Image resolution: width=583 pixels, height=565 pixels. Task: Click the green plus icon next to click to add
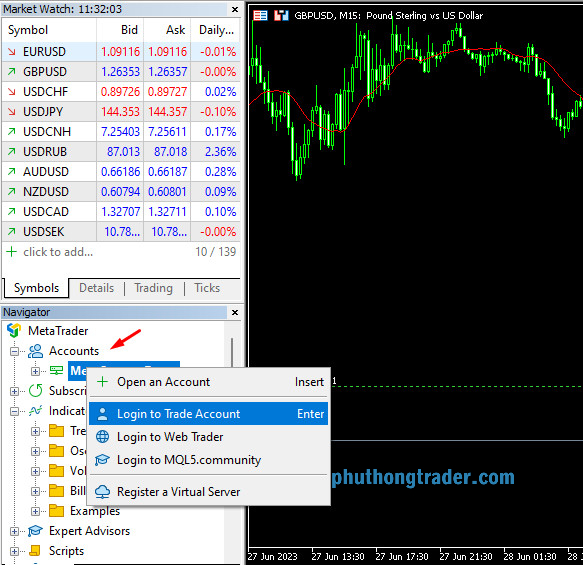(x=12, y=252)
